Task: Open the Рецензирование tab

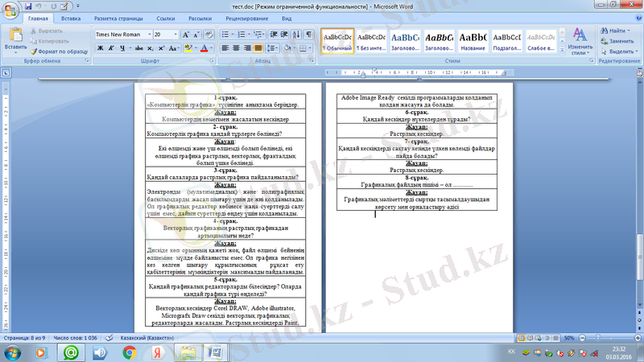Action: click(x=248, y=18)
